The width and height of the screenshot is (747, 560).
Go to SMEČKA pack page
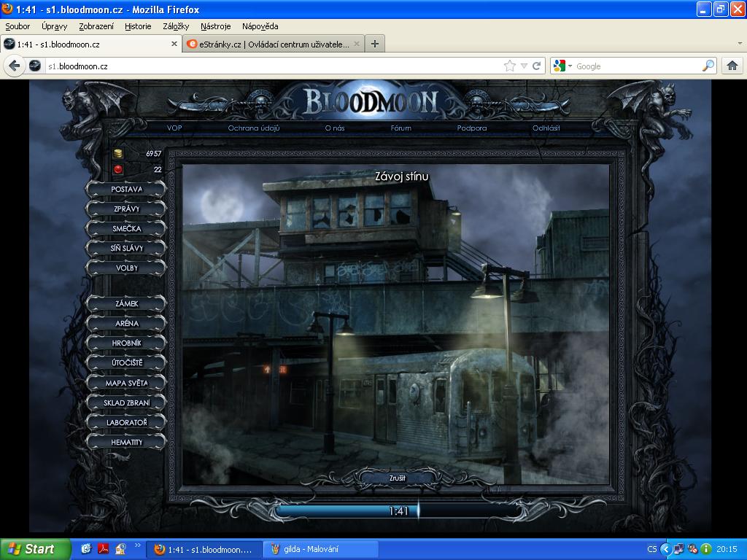tap(126, 228)
